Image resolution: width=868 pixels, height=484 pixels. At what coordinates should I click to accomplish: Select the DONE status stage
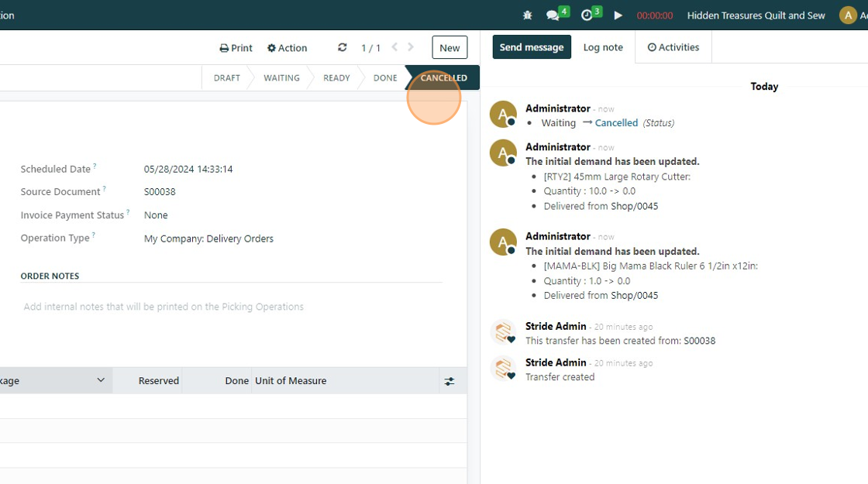click(384, 78)
